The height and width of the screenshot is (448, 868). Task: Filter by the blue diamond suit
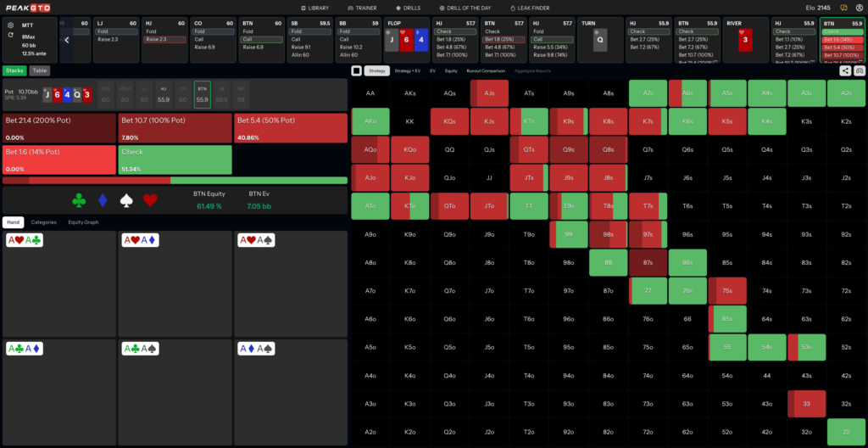(103, 200)
